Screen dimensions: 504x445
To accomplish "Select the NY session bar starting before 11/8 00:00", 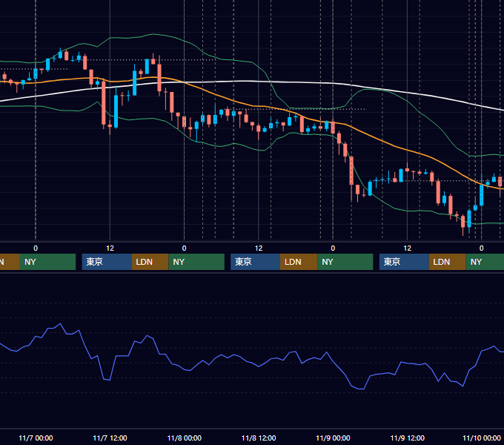I will 196,262.
